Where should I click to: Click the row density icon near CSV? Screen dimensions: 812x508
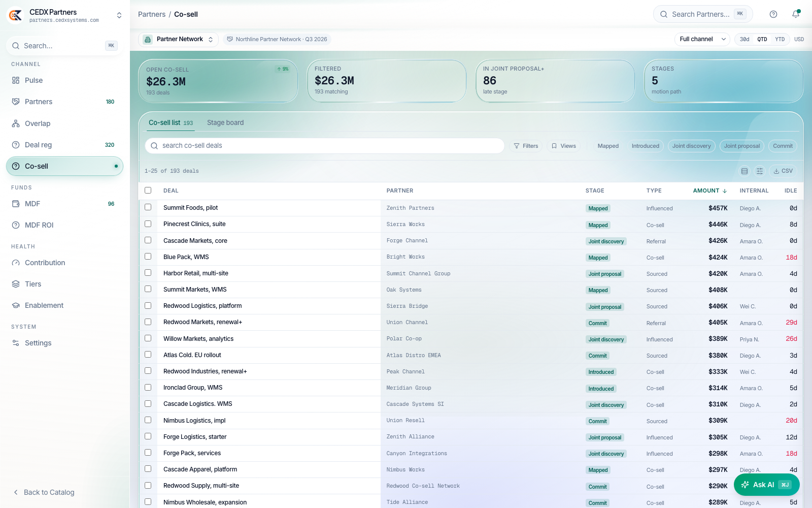pos(745,171)
